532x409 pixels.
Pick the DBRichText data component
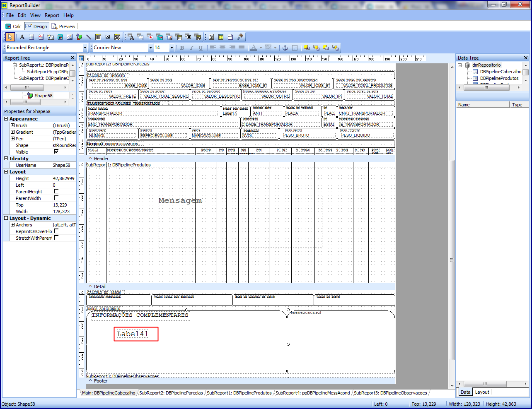click(150, 37)
